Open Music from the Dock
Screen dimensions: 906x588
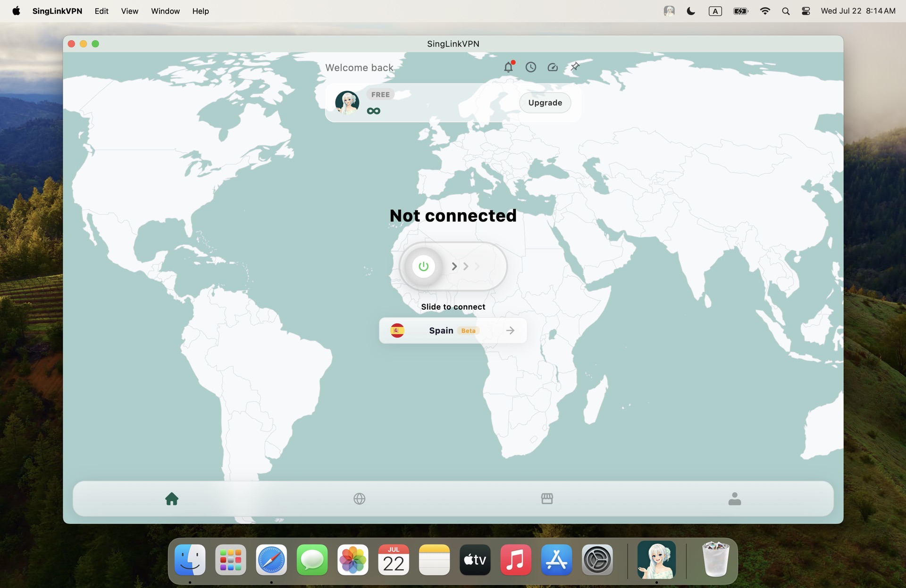click(516, 560)
